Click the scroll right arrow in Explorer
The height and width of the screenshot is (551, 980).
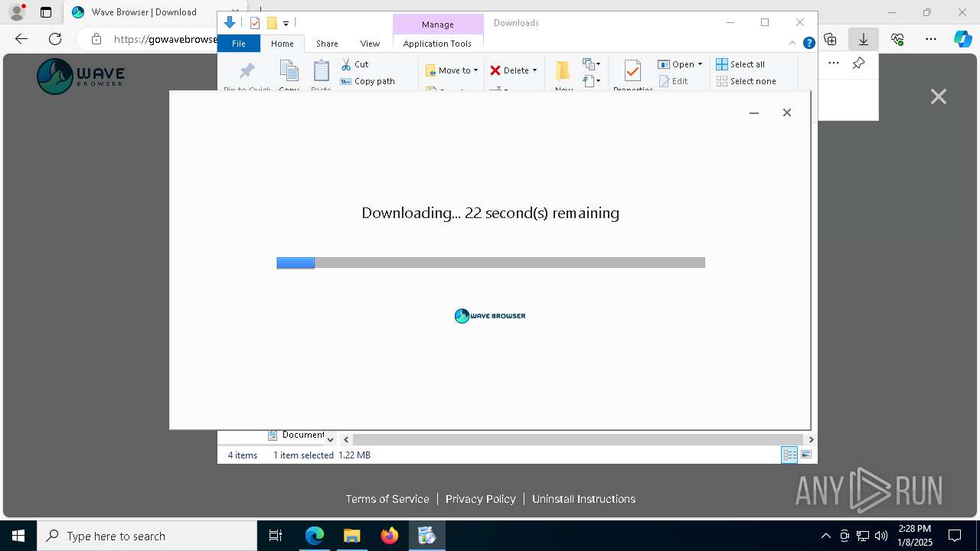pyautogui.click(x=811, y=439)
